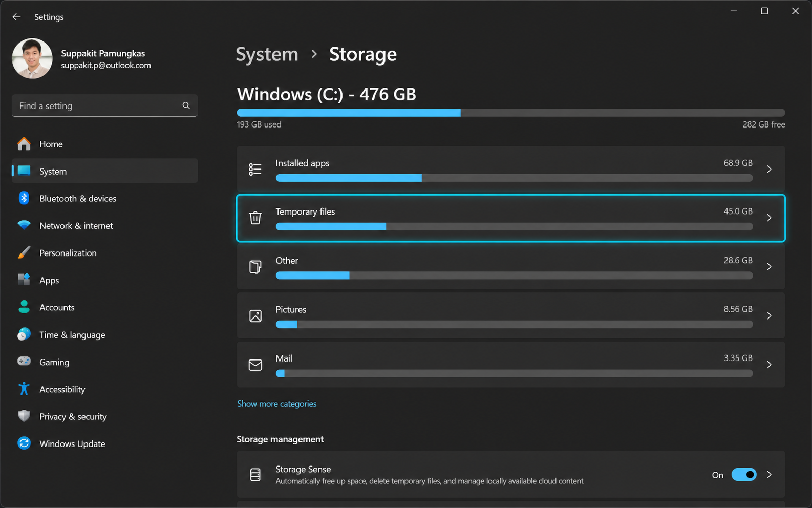812x508 pixels.
Task: Click the Accessibility figure icon
Action: (24, 389)
